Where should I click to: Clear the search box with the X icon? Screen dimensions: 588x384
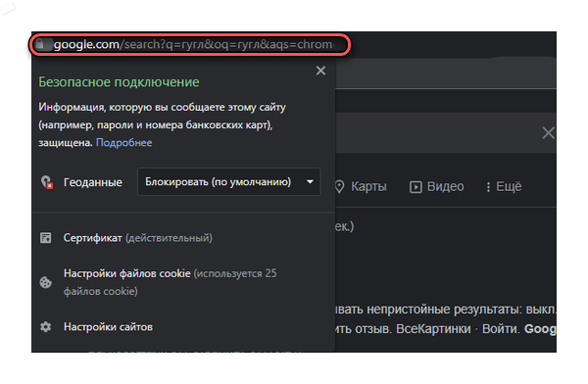point(548,133)
